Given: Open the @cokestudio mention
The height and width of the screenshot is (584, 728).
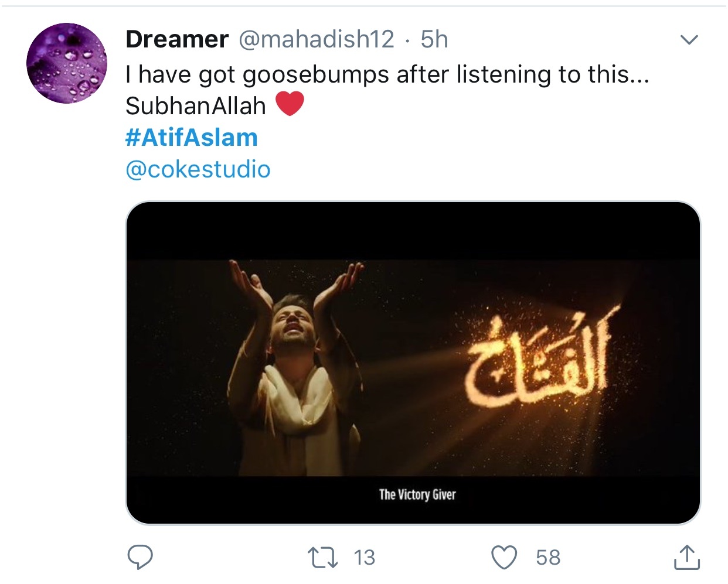Looking at the screenshot, I should coord(198,170).
